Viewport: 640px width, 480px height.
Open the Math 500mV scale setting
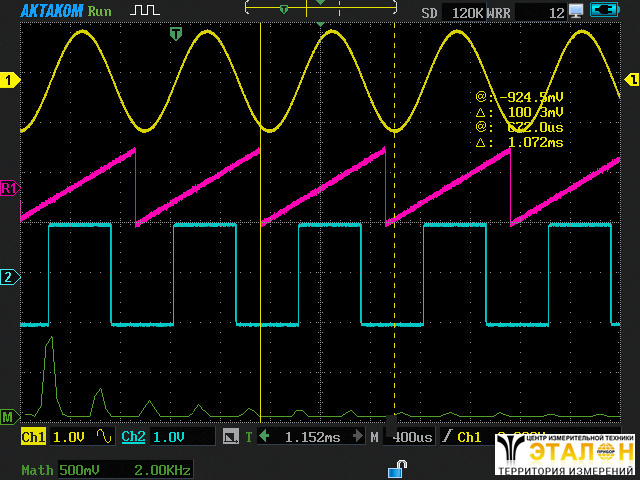coord(74,469)
